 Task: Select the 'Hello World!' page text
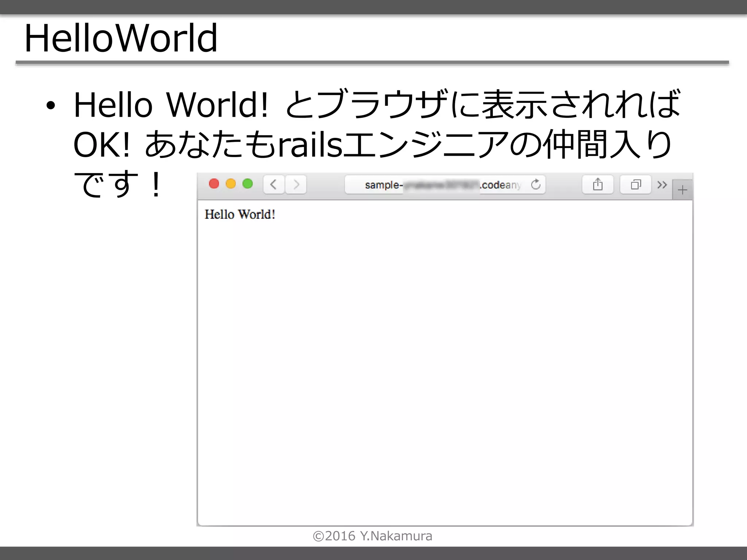click(x=240, y=214)
